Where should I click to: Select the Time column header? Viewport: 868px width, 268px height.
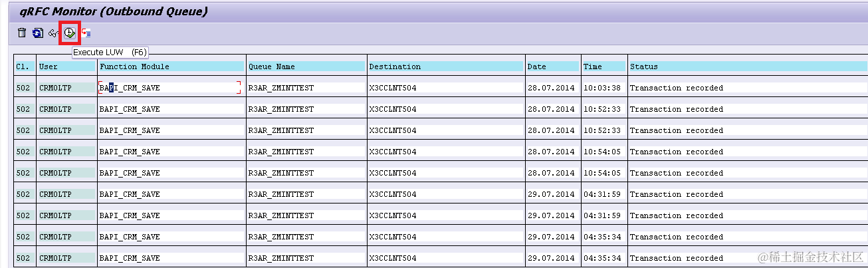tap(603, 67)
